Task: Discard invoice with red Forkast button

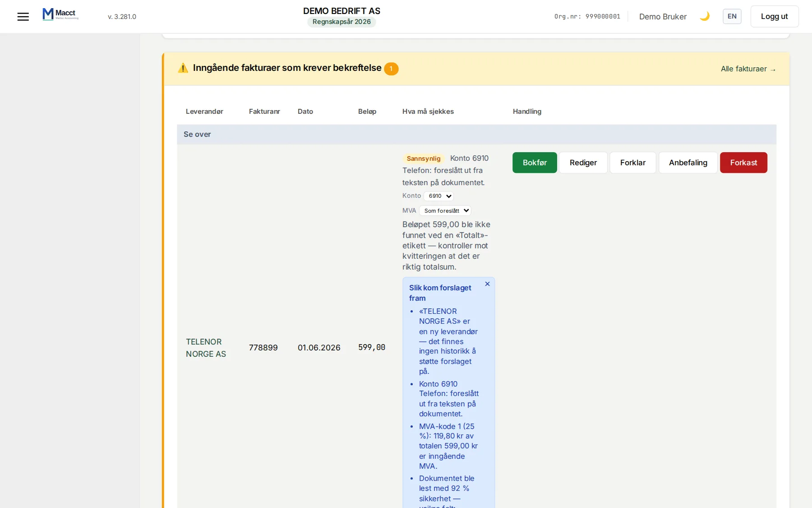Action: [743, 163]
